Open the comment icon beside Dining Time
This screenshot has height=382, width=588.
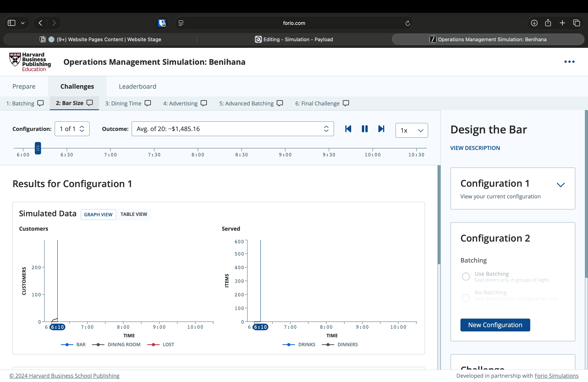click(x=148, y=103)
